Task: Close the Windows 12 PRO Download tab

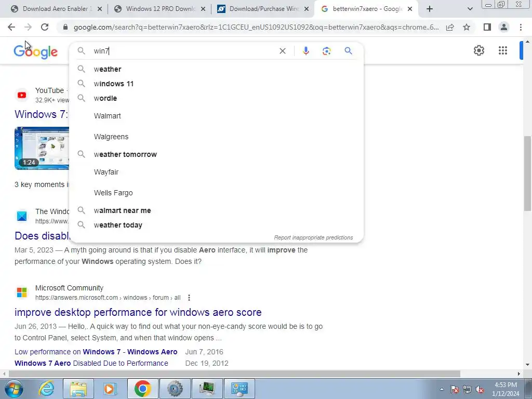Action: coord(203,9)
